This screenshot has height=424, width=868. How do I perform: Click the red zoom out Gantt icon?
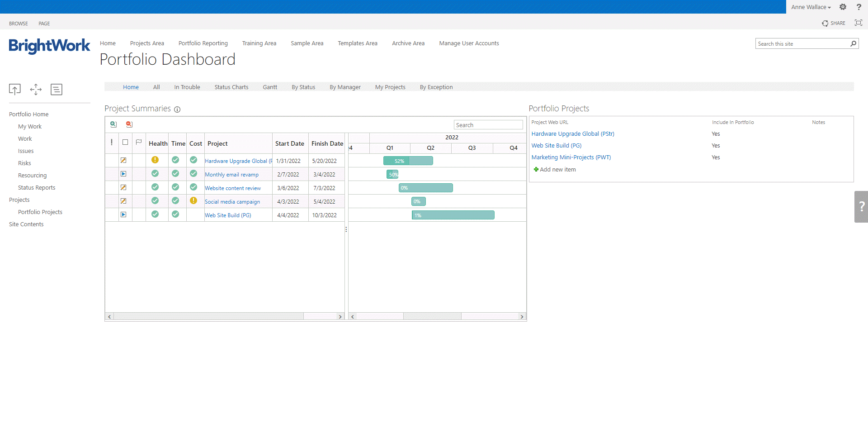[x=129, y=124]
